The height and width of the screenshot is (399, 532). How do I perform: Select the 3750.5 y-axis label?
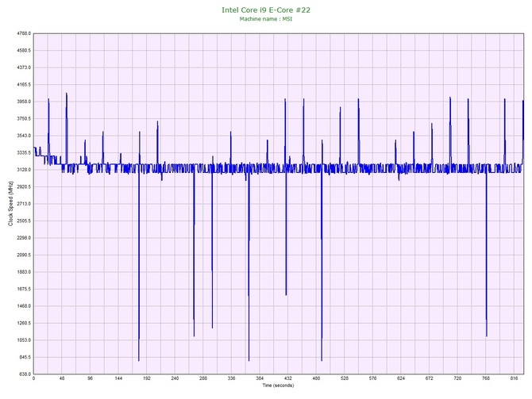tap(24, 119)
